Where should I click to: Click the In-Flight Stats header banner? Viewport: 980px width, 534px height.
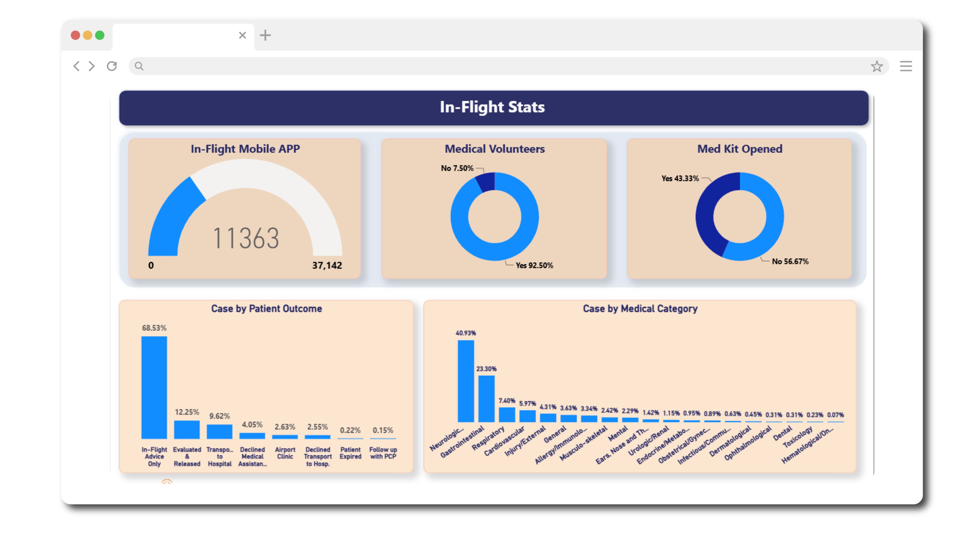tap(493, 108)
